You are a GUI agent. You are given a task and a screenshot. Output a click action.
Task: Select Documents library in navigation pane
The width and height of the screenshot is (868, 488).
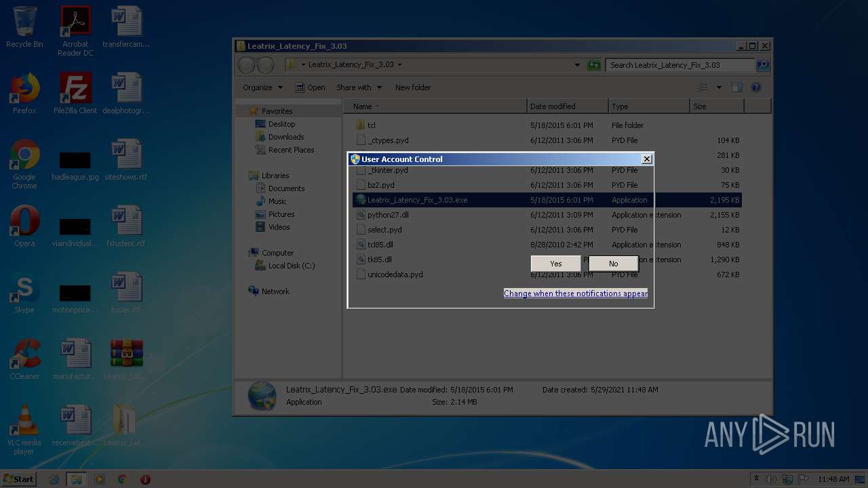pyautogui.click(x=286, y=188)
